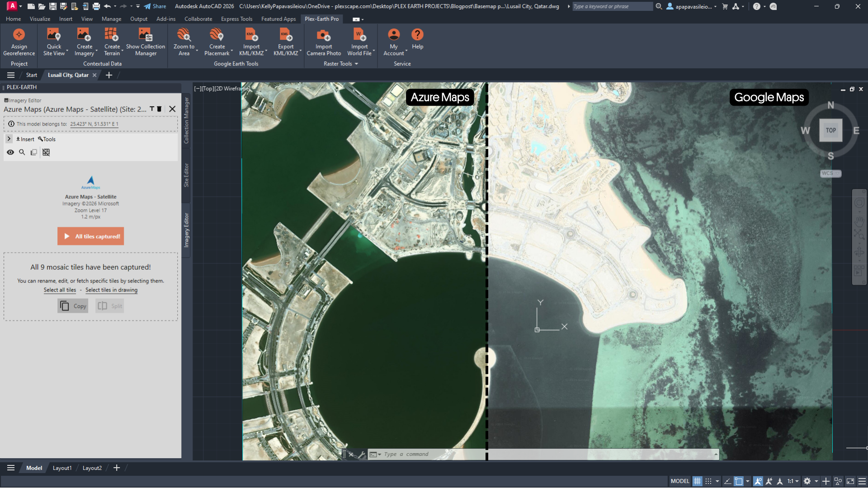Click the Save icon in the quick access toolbar

tap(53, 6)
